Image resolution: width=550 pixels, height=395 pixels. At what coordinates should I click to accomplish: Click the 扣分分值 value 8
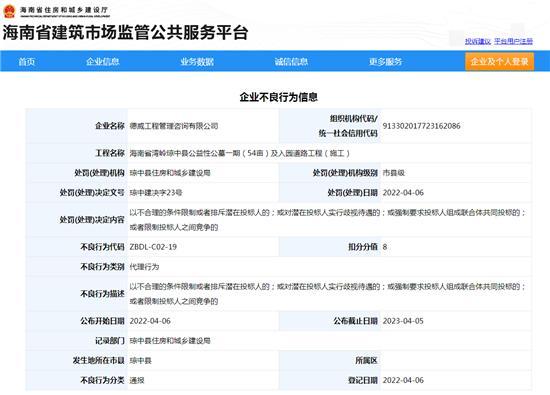pyautogui.click(x=385, y=247)
